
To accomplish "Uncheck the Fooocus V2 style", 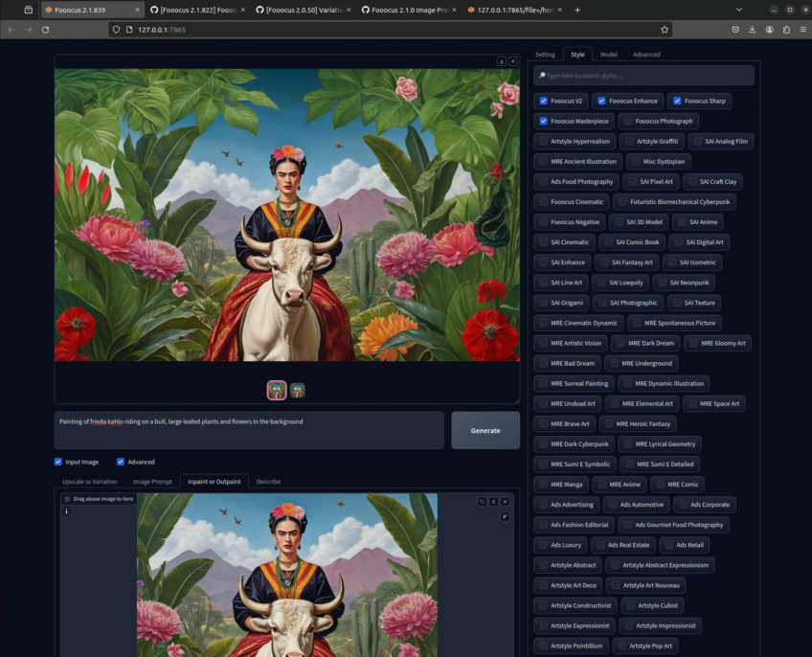I will [544, 101].
